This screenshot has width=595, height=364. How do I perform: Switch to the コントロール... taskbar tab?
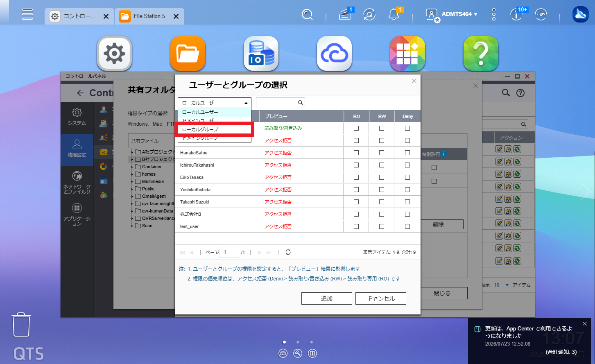point(79,16)
